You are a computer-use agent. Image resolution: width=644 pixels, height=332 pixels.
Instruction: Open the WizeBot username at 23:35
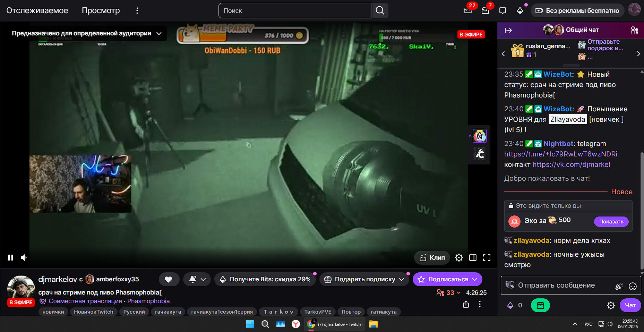(558, 74)
